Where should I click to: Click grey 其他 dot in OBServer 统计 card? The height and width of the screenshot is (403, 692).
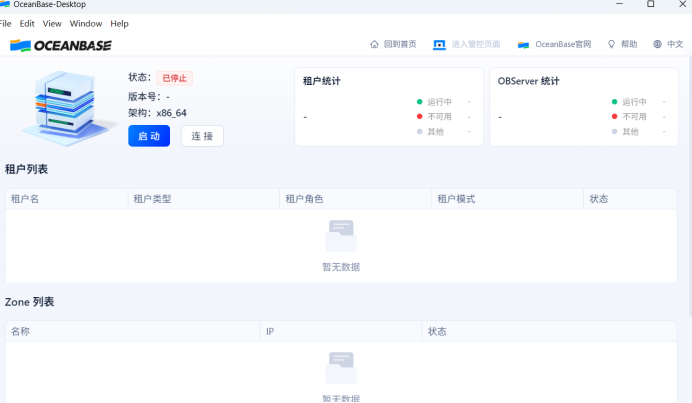(614, 132)
